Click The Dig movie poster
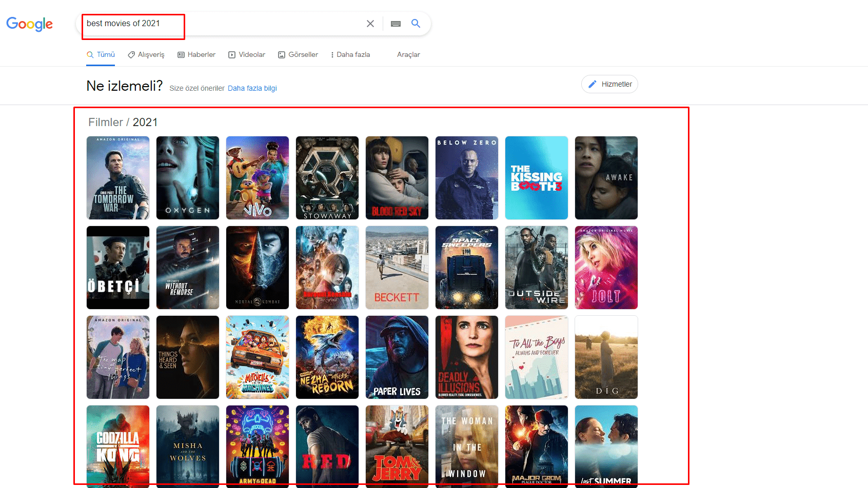This screenshot has width=868, height=488. pyautogui.click(x=606, y=357)
